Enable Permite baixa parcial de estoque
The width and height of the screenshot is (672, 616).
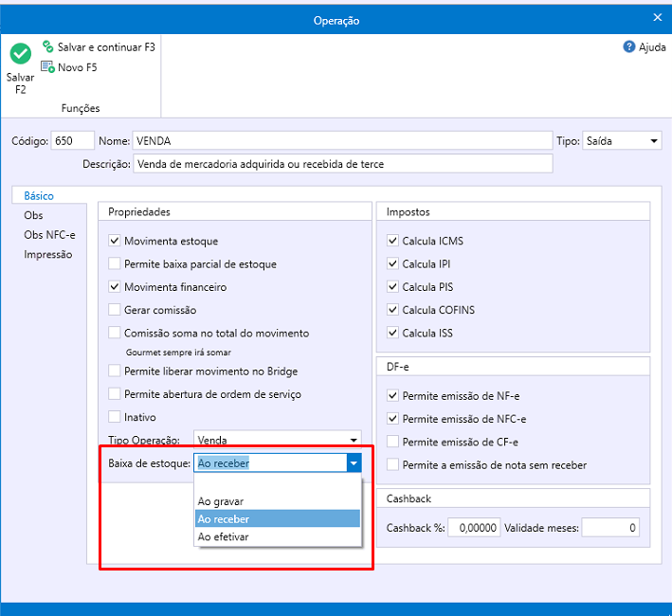pos(115,264)
